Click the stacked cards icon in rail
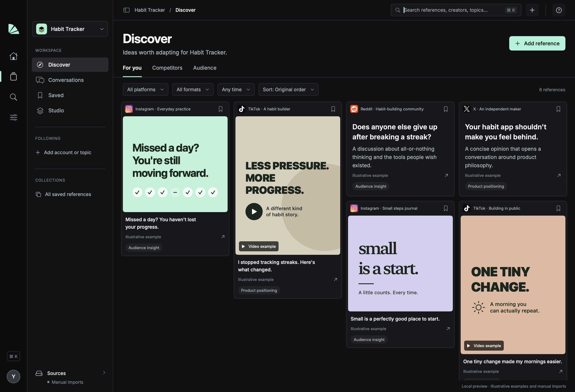575x392 pixels. (13, 76)
